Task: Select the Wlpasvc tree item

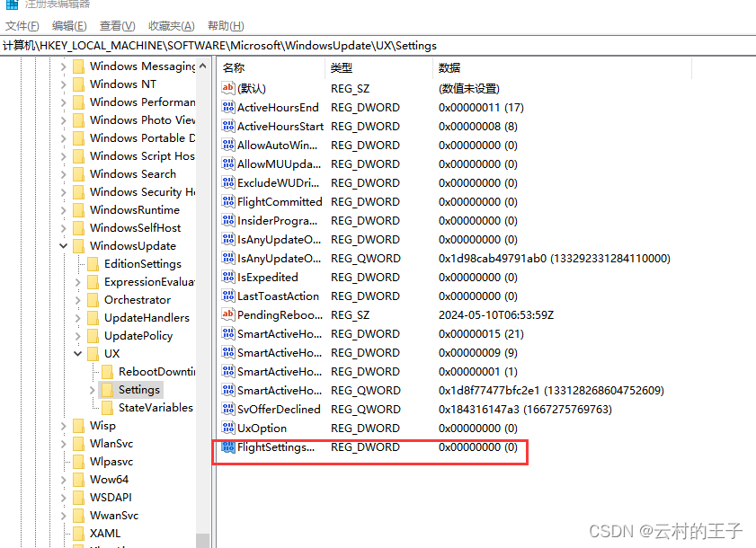Action: 111,462
